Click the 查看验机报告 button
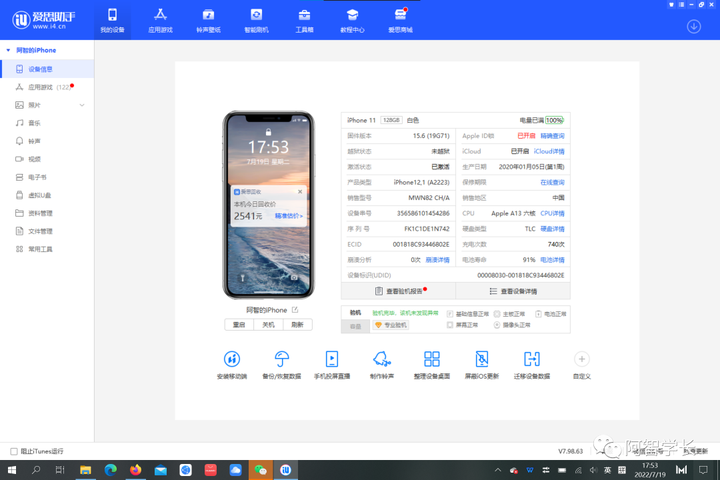This screenshot has height=480, width=720. pyautogui.click(x=399, y=291)
